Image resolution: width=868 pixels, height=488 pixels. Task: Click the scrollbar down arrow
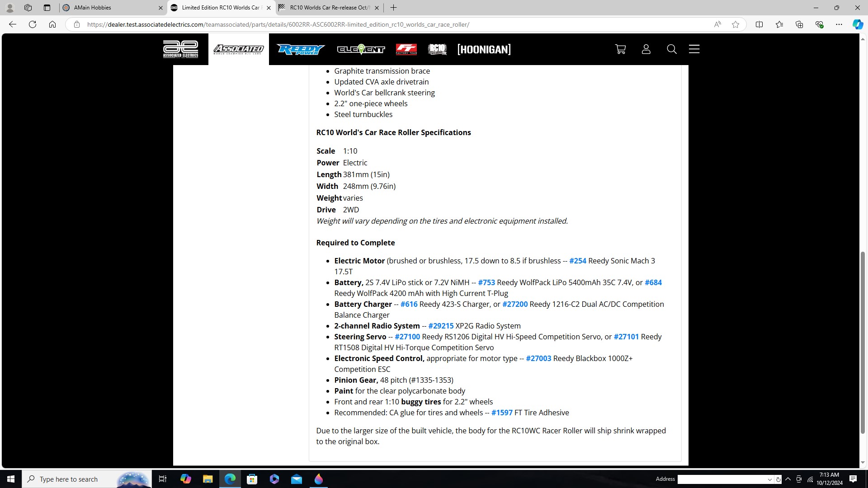pyautogui.click(x=863, y=462)
